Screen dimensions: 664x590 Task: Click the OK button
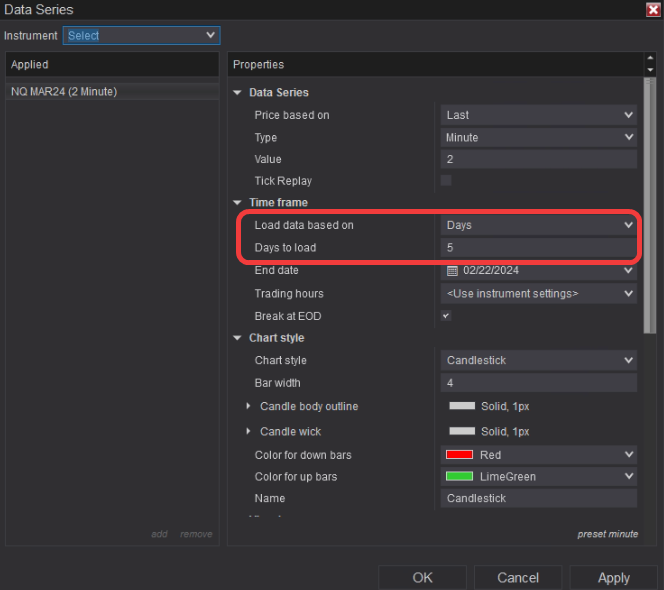pyautogui.click(x=422, y=577)
